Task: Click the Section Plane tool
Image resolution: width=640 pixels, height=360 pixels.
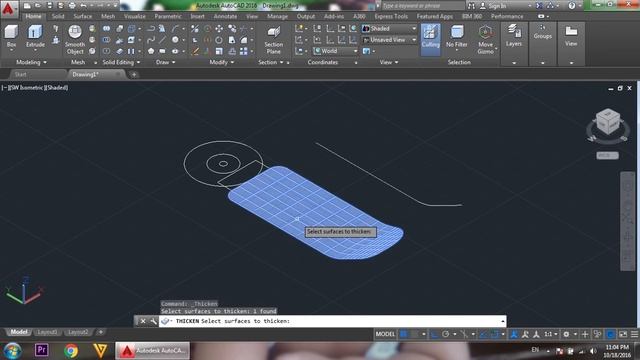Action: point(273,40)
